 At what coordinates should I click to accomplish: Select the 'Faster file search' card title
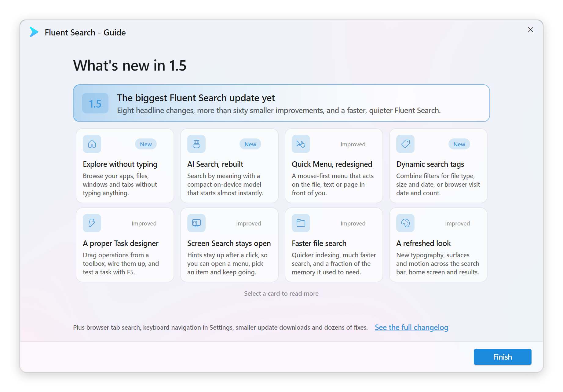pos(319,244)
